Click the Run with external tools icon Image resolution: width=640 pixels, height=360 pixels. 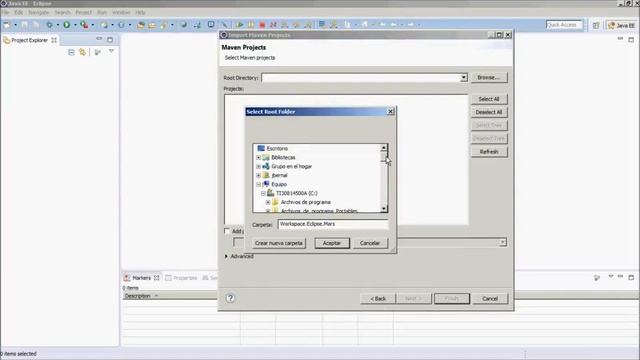coord(84,25)
